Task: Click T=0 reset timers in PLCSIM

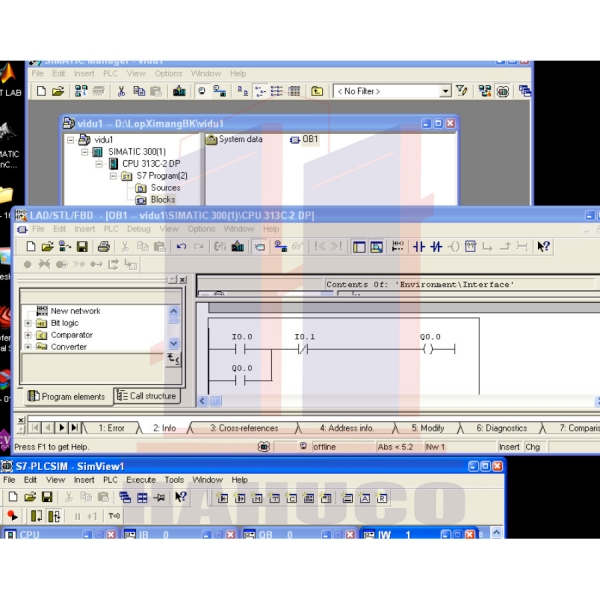Action: click(114, 516)
